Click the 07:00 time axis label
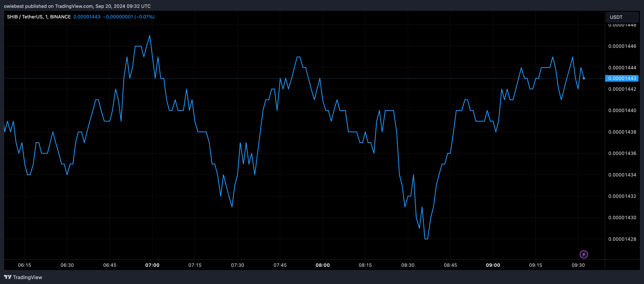The image size is (644, 284). [x=152, y=265]
